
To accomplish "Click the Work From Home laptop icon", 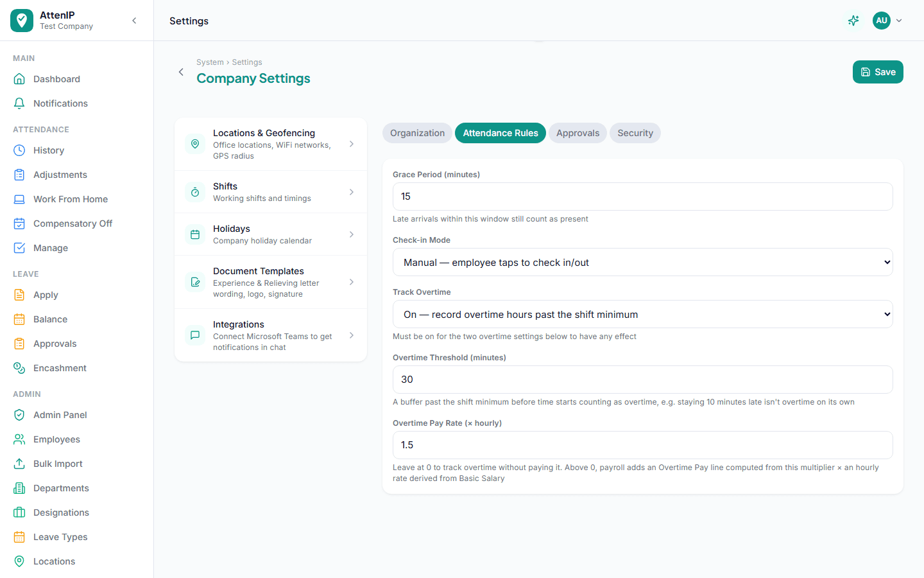I will coord(19,199).
